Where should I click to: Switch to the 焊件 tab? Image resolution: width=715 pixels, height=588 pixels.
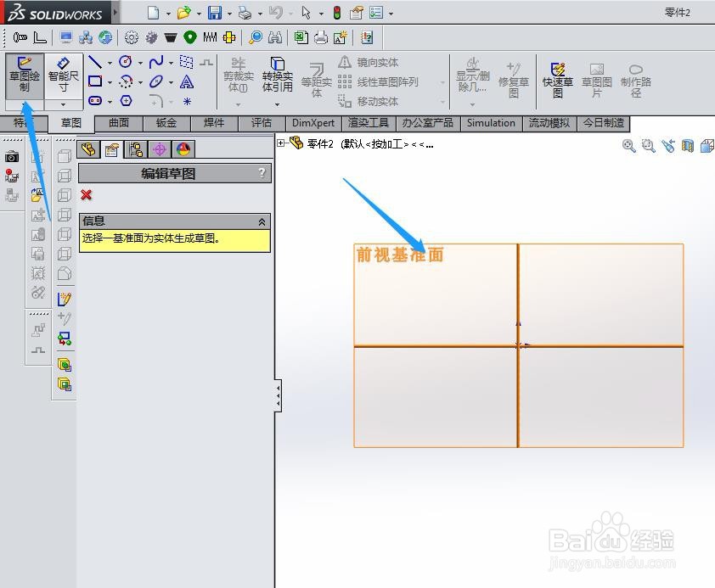click(214, 122)
